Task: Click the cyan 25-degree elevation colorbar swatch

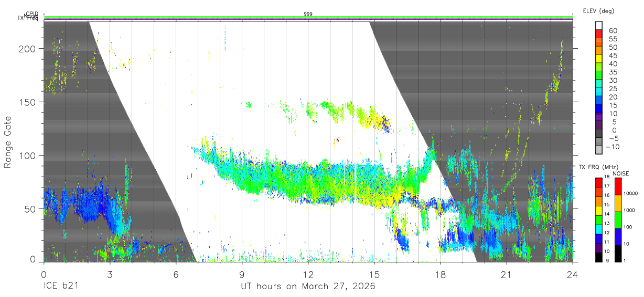Action: tap(599, 92)
